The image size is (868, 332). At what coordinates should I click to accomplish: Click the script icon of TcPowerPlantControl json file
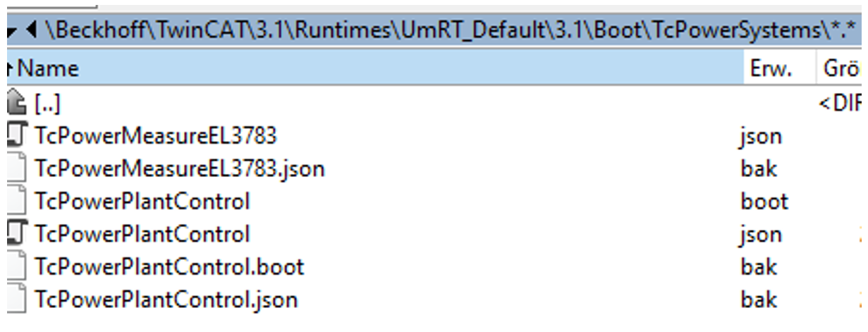click(16, 234)
